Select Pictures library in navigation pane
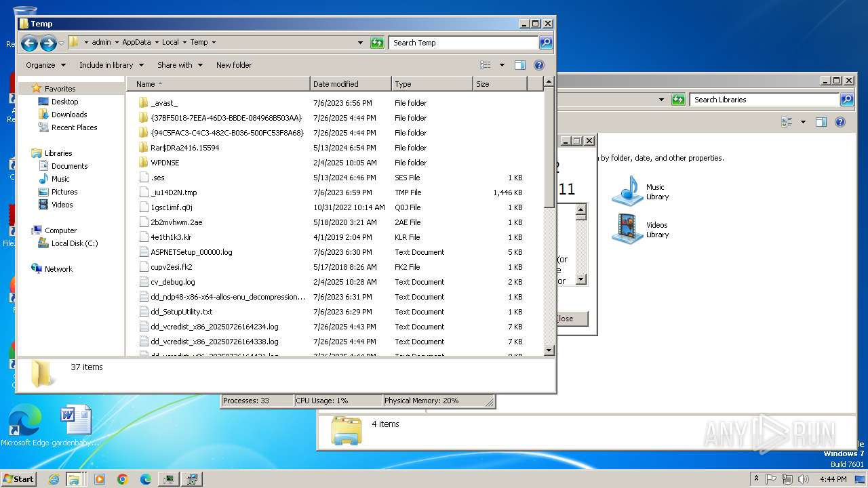868x488 pixels. point(64,192)
